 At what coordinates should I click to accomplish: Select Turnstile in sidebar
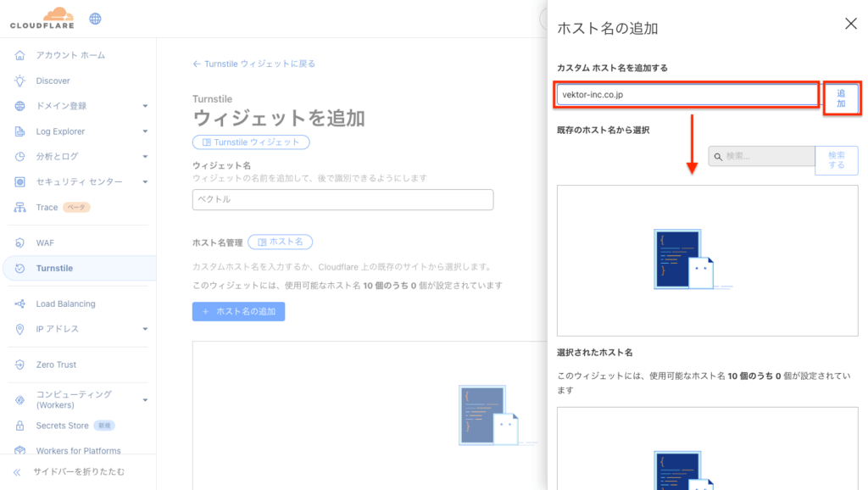click(x=79, y=269)
